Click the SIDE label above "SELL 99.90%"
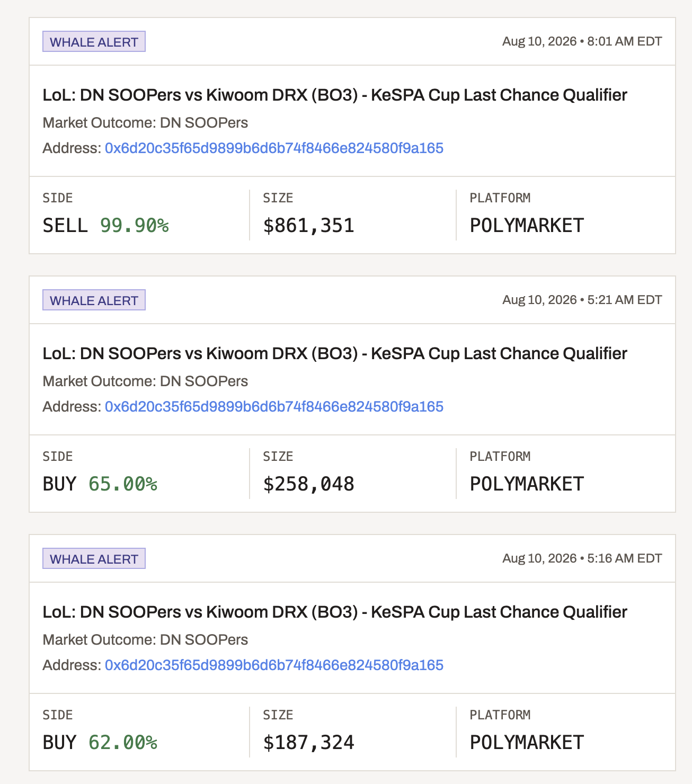Viewport: 692px width, 784px height. 58,198
